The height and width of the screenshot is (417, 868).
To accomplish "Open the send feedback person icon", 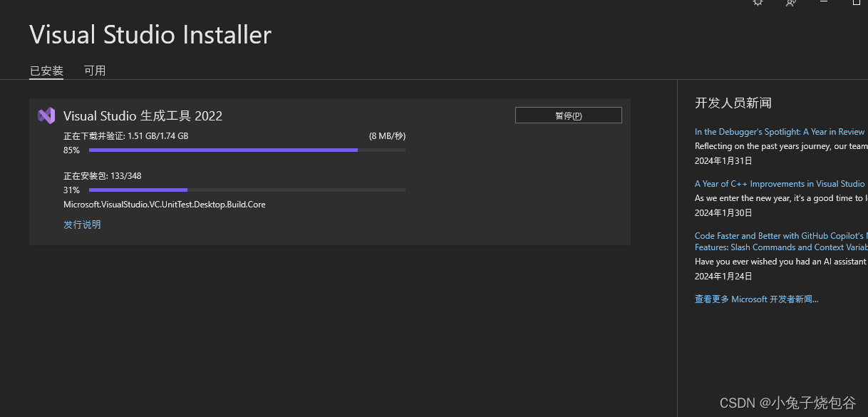I will point(791,3).
